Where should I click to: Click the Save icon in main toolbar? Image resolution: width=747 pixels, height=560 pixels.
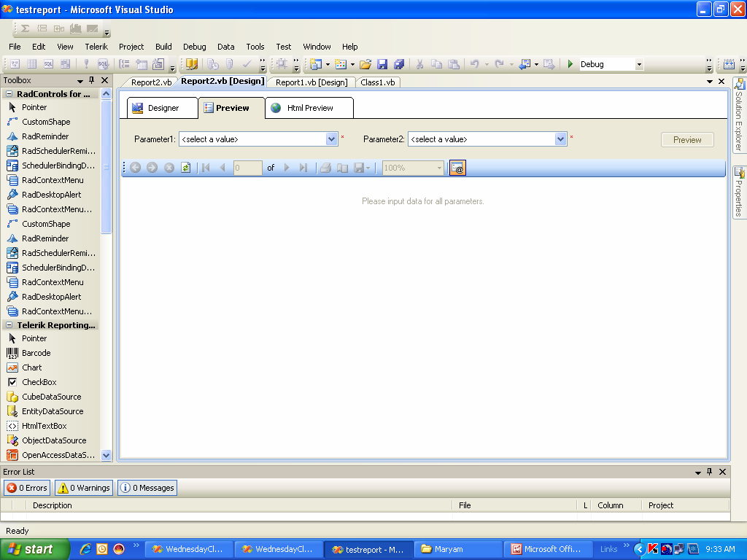(x=382, y=64)
